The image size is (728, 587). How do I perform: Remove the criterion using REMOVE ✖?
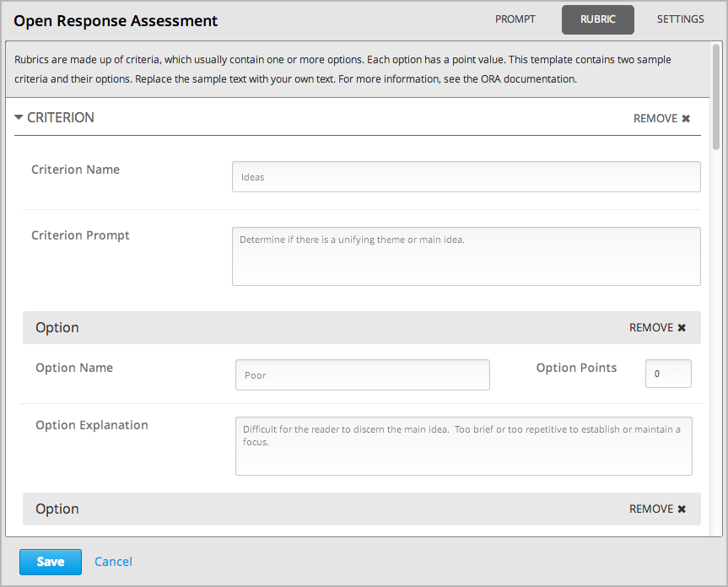(661, 118)
